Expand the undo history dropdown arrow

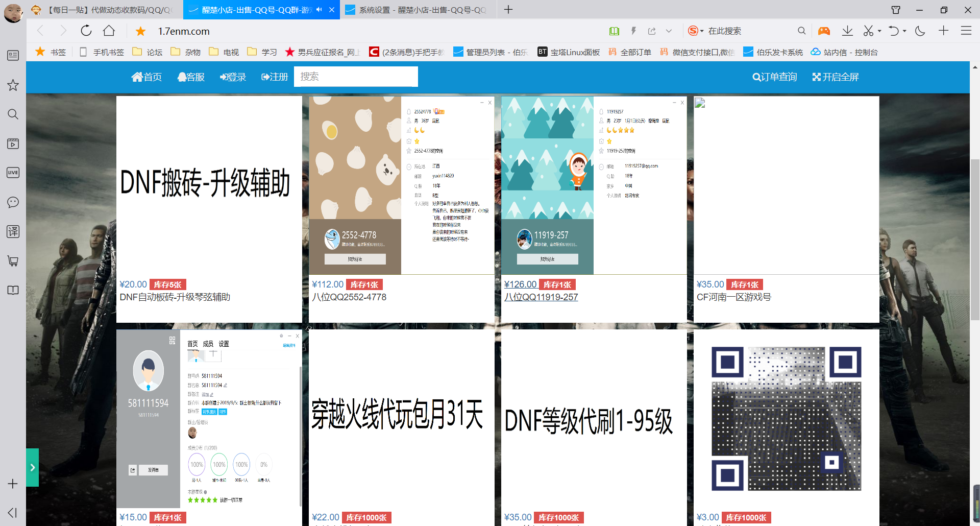click(904, 31)
